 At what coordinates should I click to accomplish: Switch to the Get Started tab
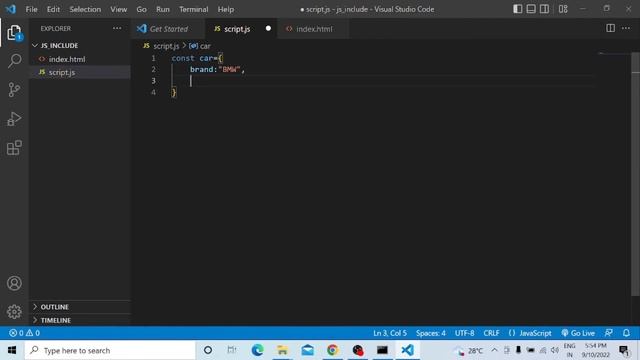tap(168, 29)
